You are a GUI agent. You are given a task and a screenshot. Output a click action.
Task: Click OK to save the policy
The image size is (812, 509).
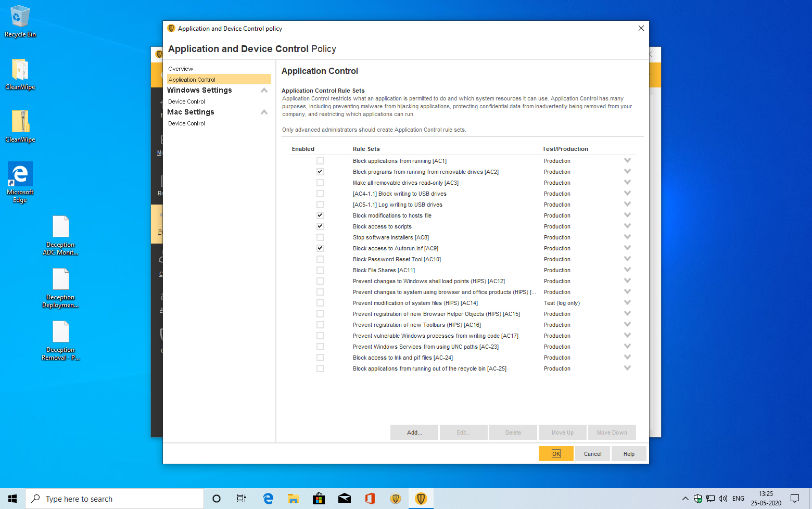point(556,454)
